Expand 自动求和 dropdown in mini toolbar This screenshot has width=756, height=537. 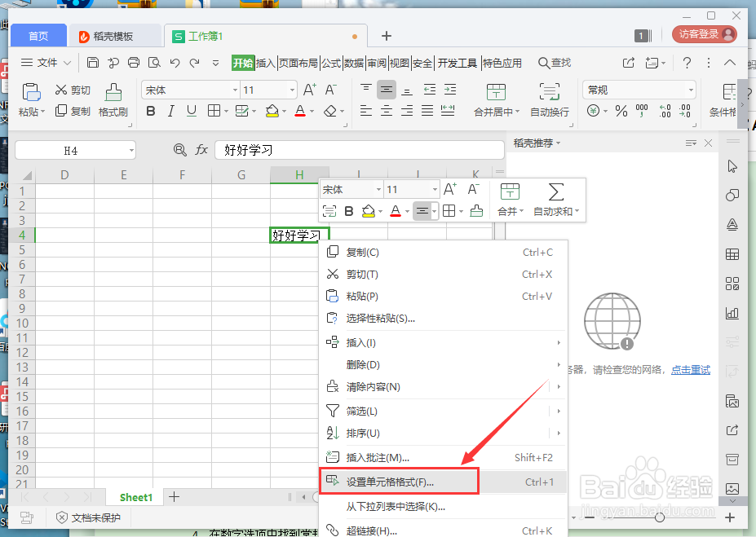pyautogui.click(x=577, y=212)
